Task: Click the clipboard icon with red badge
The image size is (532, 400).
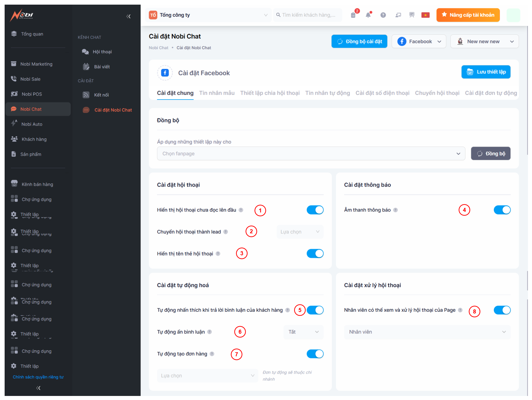Action: 353,15
